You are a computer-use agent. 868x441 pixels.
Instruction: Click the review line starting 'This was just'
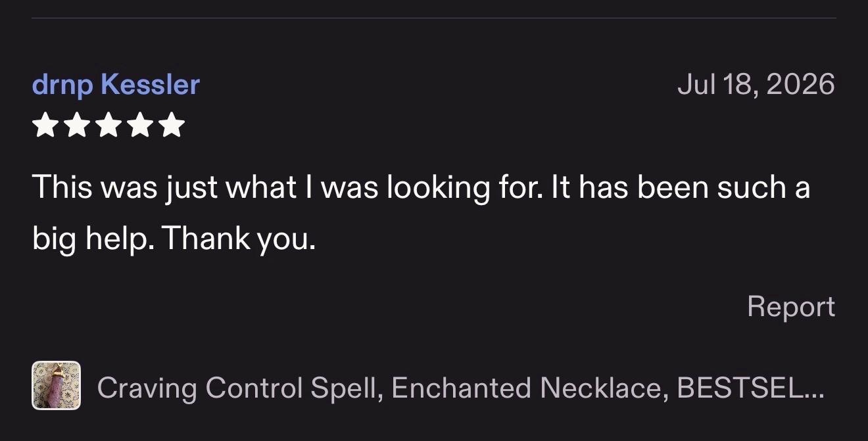[421, 188]
